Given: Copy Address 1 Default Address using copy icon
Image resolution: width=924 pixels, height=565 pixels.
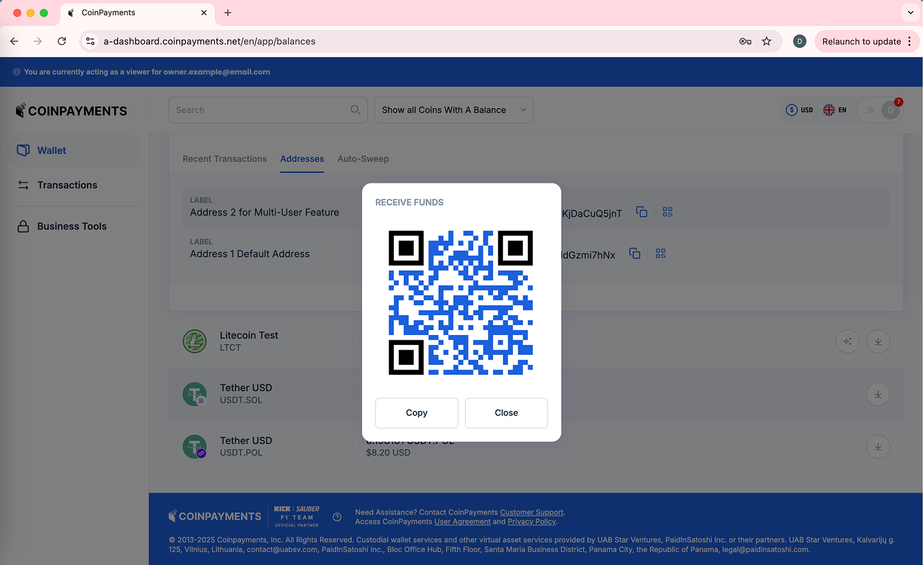Looking at the screenshot, I should tap(635, 254).
